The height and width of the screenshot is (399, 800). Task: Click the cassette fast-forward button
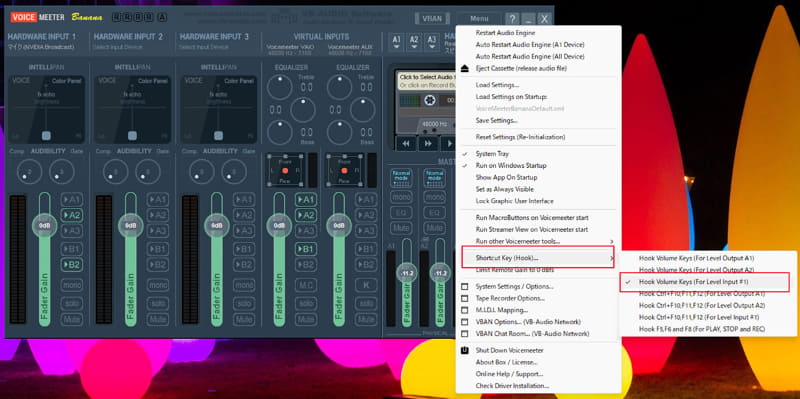coord(428,143)
